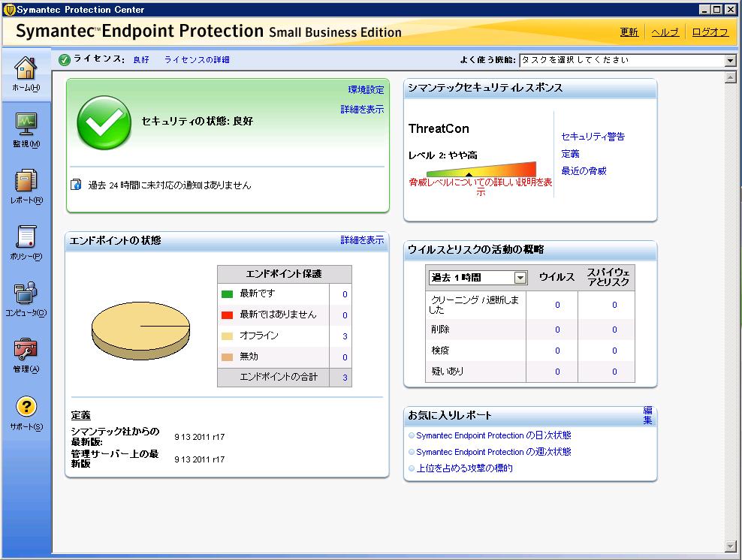Click the notification document icon beside 過去 24 時間

click(76, 185)
